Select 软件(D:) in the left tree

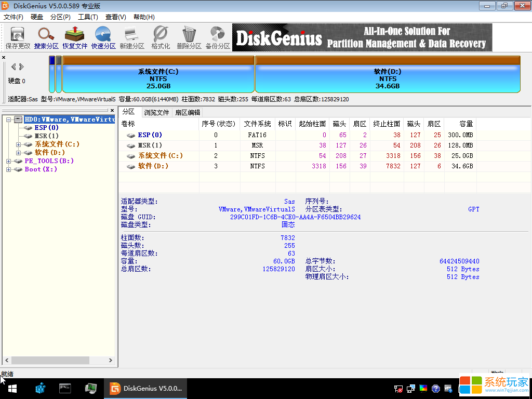[x=49, y=153]
